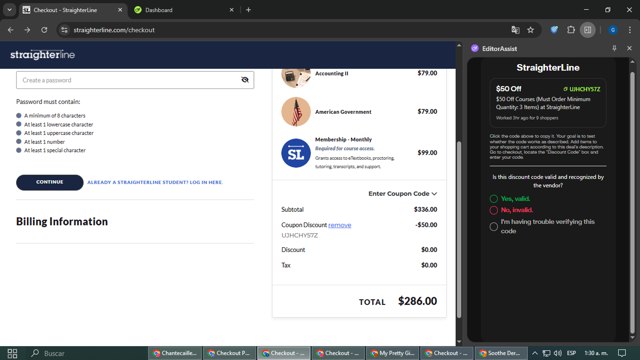The width and height of the screenshot is (640, 360).
Task: Switch to My Pretty Gi... taskbar window
Action: click(x=393, y=353)
